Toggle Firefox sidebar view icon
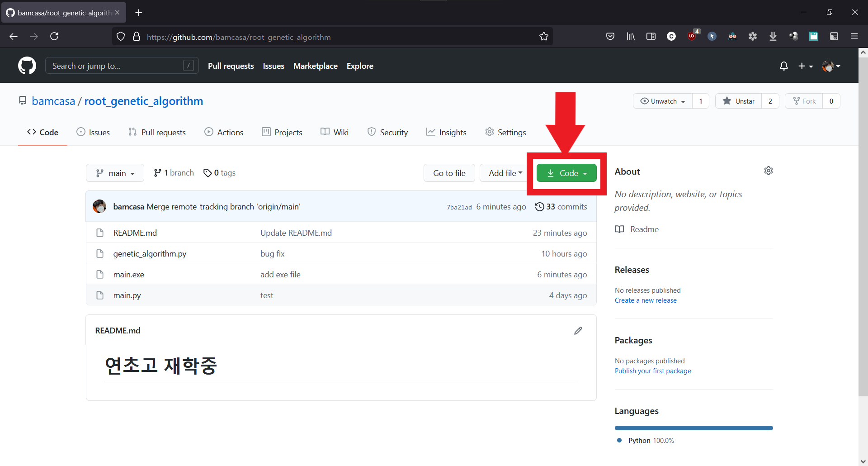This screenshot has width=868, height=466. pyautogui.click(x=651, y=36)
